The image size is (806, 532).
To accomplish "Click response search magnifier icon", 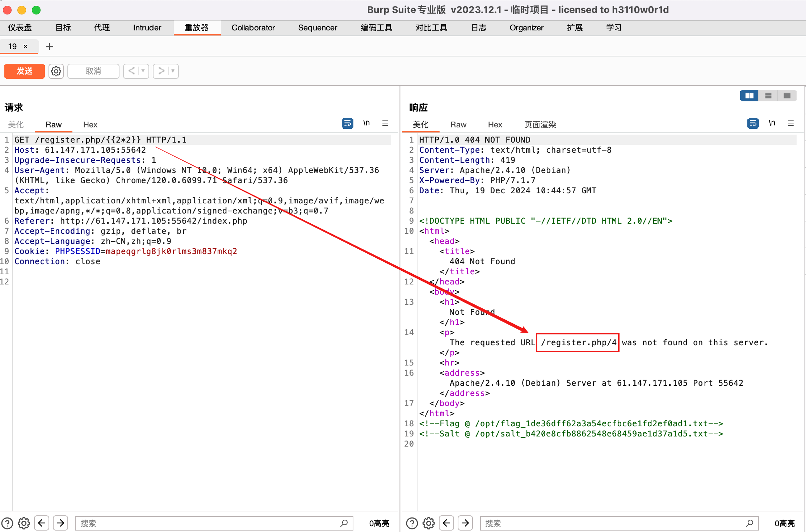I will point(750,523).
